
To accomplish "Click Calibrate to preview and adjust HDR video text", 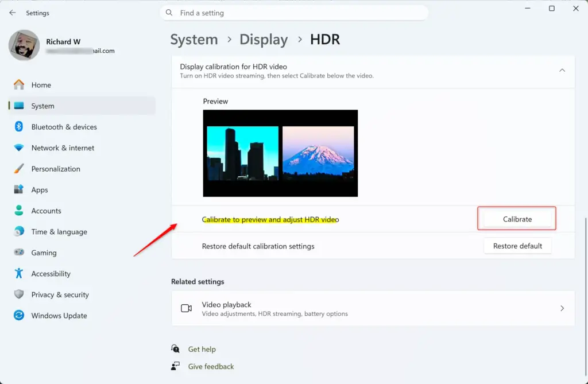I will coord(270,219).
